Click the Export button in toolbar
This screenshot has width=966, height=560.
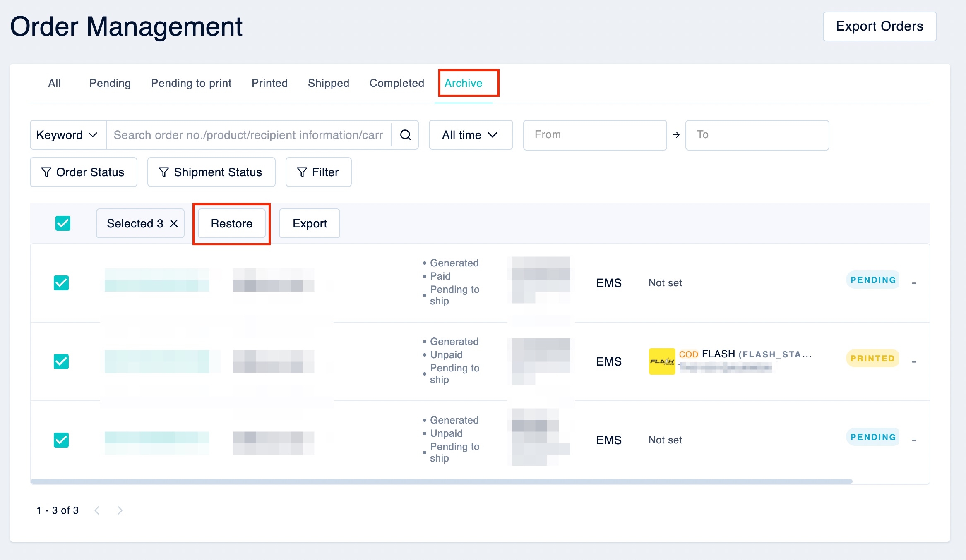[x=309, y=223]
